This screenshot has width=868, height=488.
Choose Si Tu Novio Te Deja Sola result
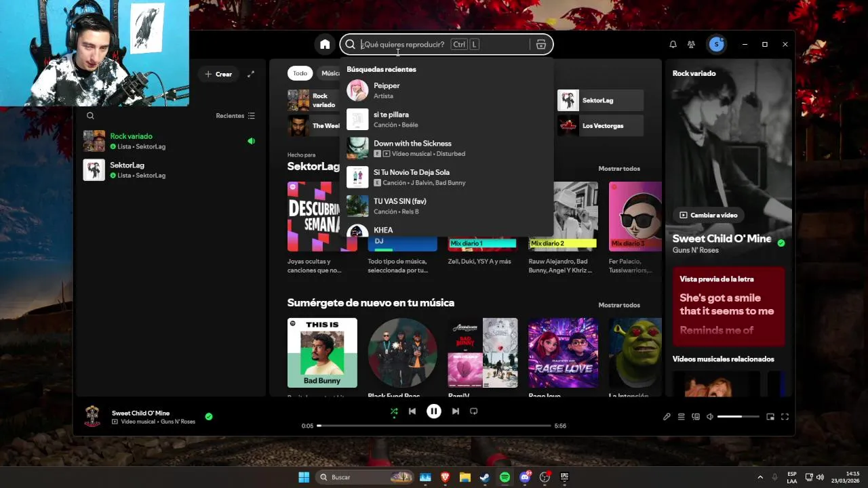446,177
